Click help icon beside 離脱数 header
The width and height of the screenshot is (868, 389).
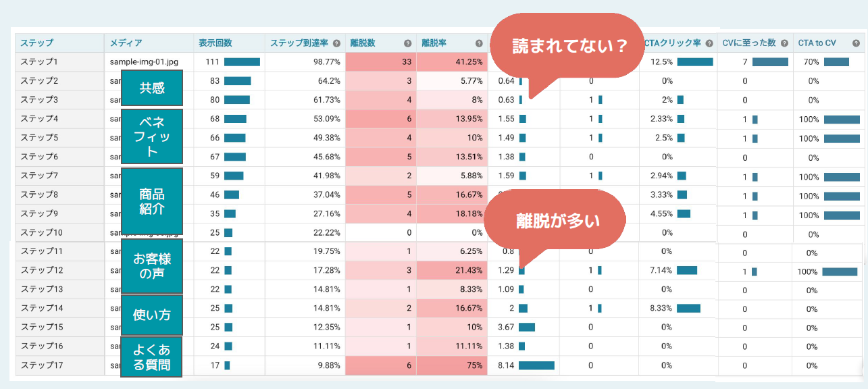point(408,43)
